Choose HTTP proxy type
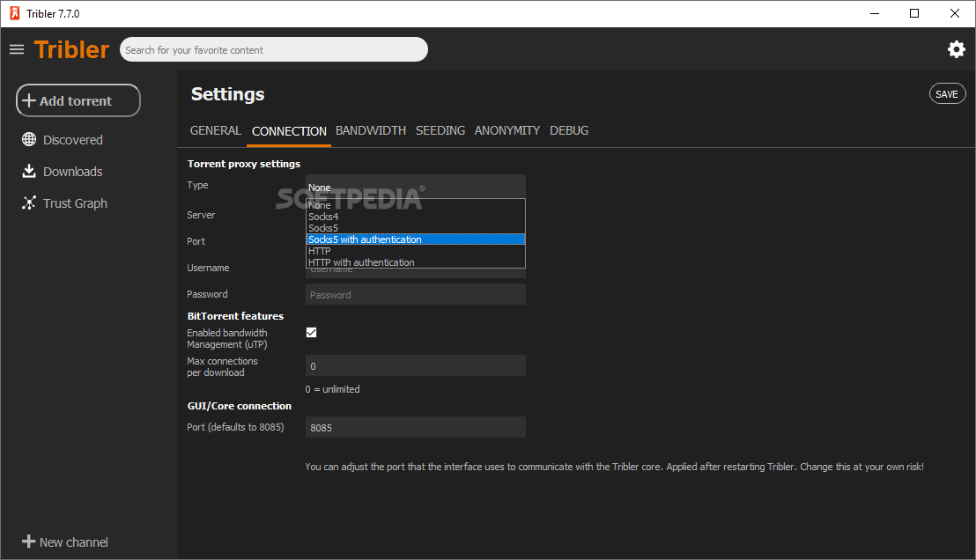976x560 pixels. [415, 251]
